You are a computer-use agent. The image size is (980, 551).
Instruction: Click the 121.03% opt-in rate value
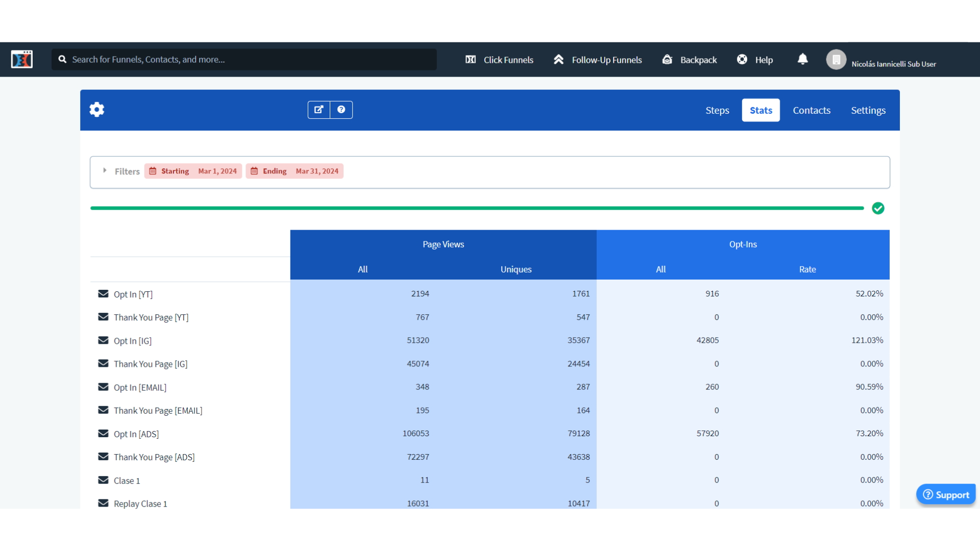point(867,340)
